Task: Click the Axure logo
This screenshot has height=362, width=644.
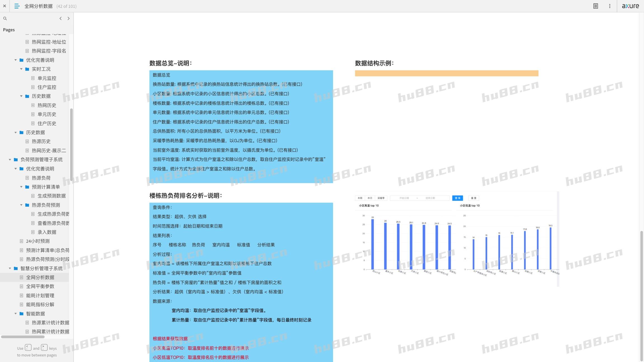Action: tap(630, 6)
